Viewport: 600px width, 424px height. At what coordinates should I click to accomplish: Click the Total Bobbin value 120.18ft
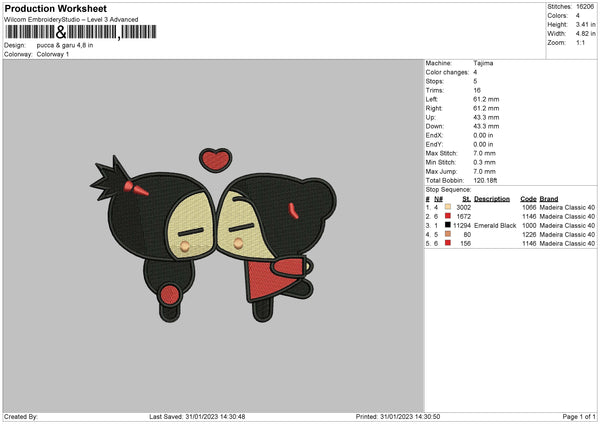point(485,180)
